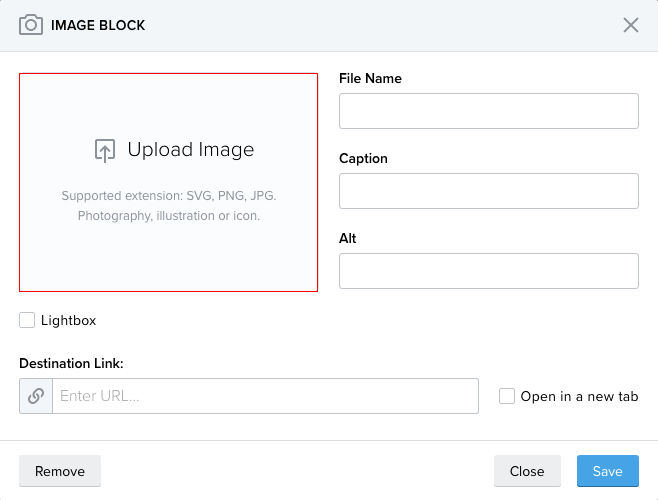The width and height of the screenshot is (658, 500).
Task: Click the Upload Image text
Action: tap(191, 149)
